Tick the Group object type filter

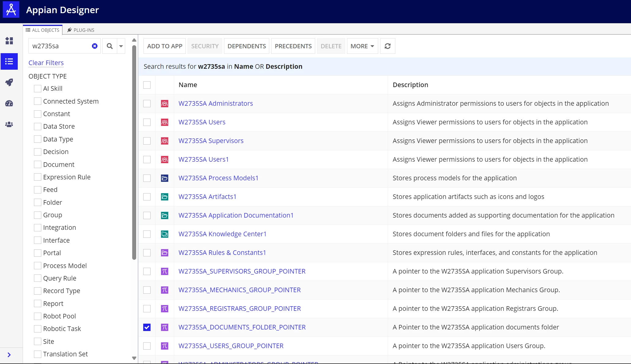38,215
